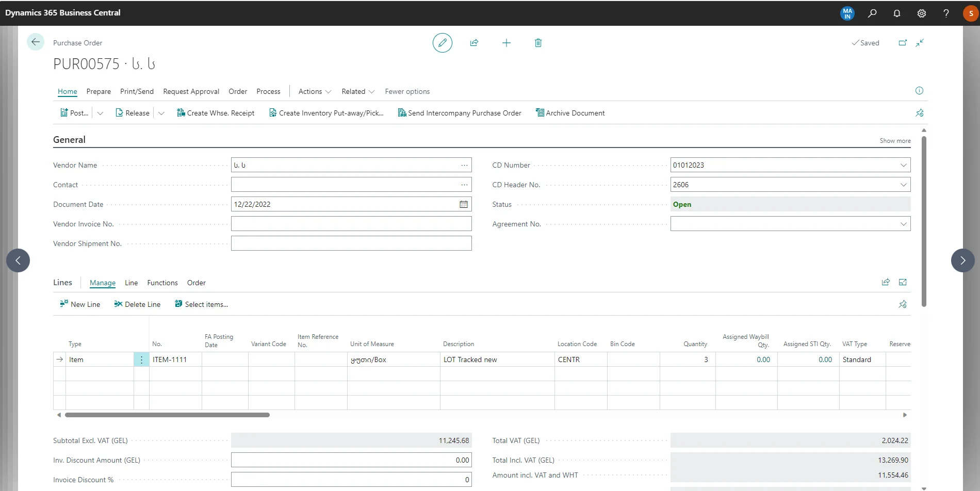
Task: Open the search magnifier icon
Action: coord(872,13)
